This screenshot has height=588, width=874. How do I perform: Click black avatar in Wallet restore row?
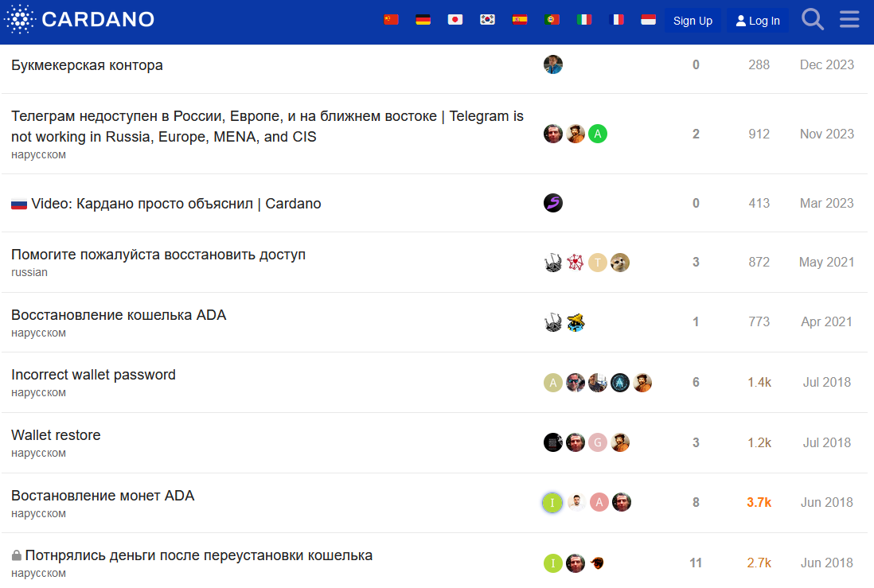[553, 442]
